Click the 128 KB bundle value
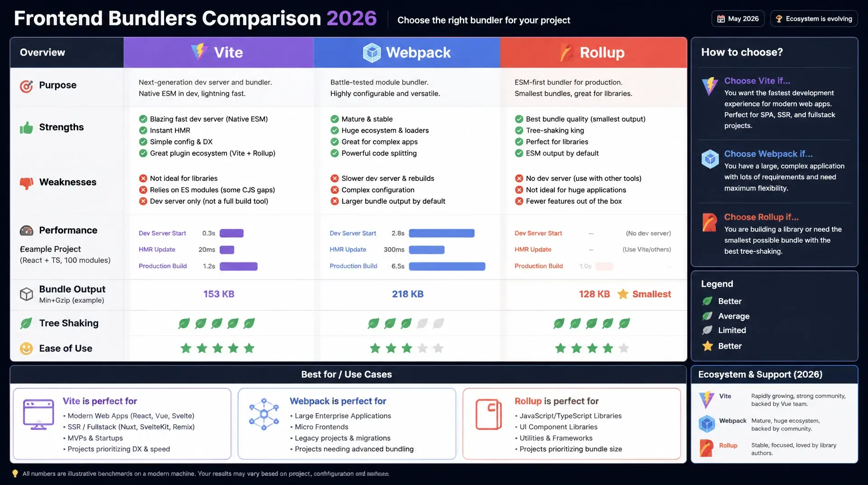The height and width of the screenshot is (485, 868). [594, 294]
